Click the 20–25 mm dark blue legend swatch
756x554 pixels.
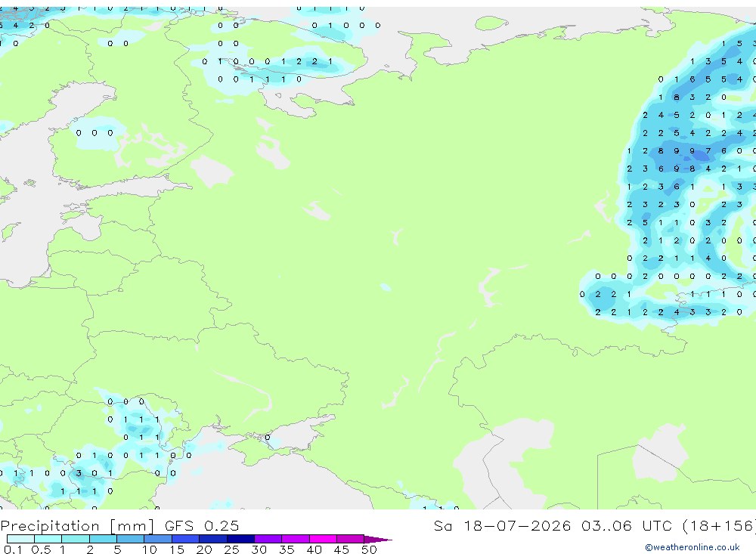coord(212,539)
